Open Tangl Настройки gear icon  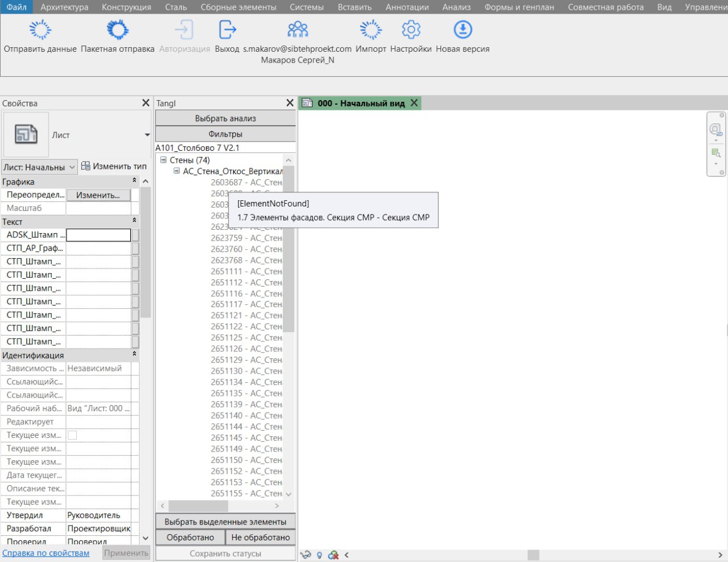point(411,30)
